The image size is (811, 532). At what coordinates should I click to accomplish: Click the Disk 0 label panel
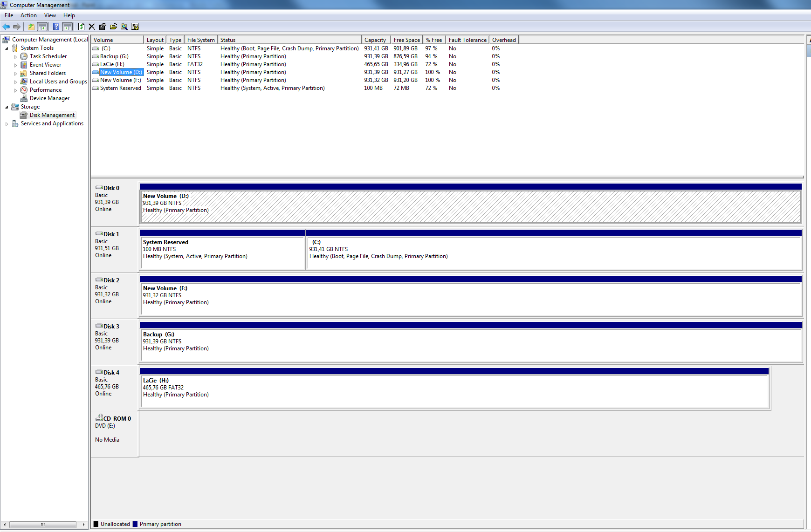(x=115, y=203)
